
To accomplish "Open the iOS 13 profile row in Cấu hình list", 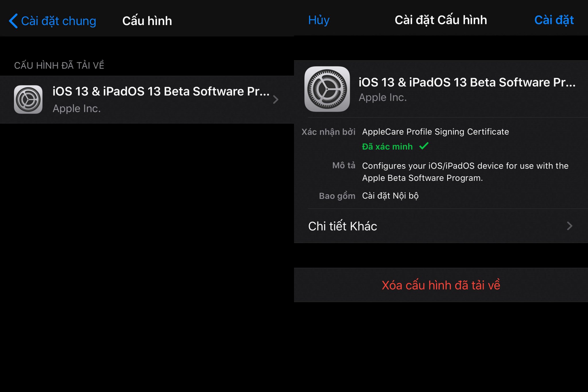I will [147, 100].
